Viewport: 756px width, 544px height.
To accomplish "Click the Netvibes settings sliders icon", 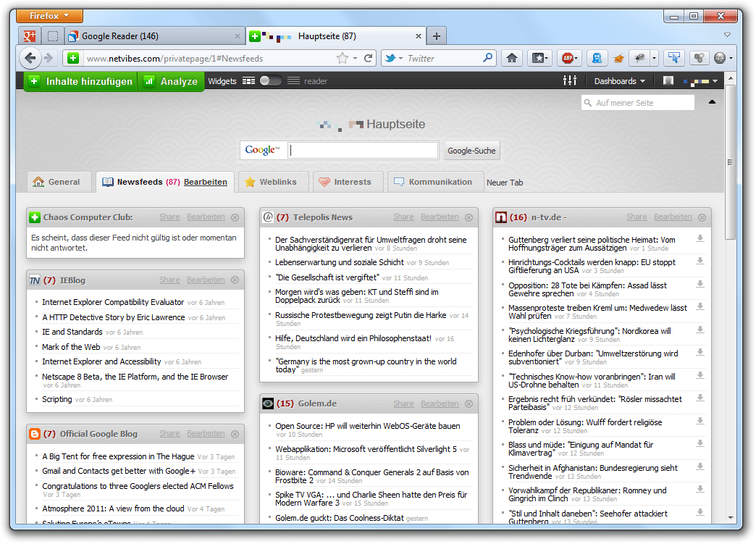I will coord(570,80).
